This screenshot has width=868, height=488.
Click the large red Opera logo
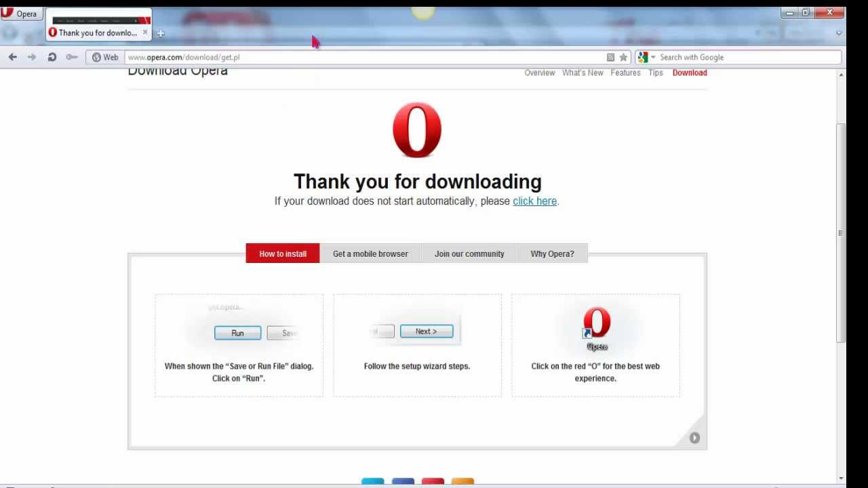pyautogui.click(x=417, y=130)
